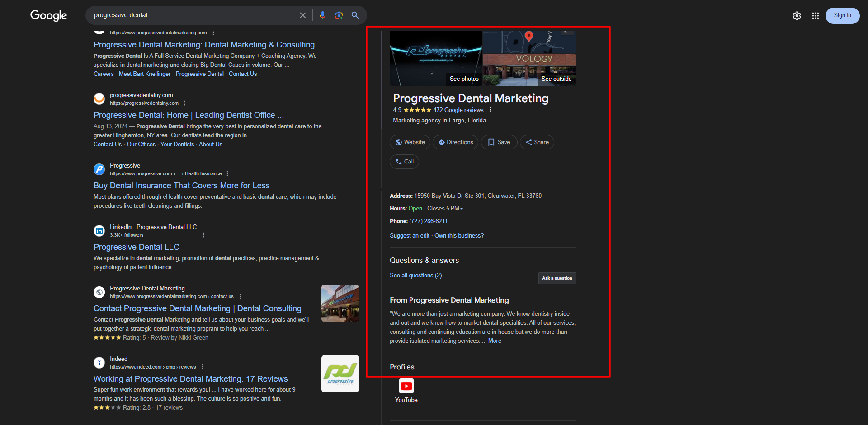This screenshot has width=868, height=425.
Task: Clear the search query with X
Action: 302,15
